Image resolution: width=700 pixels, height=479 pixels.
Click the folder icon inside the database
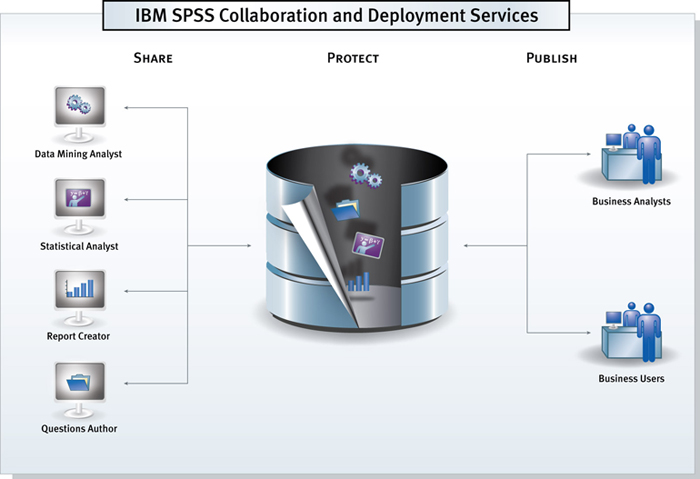346,210
